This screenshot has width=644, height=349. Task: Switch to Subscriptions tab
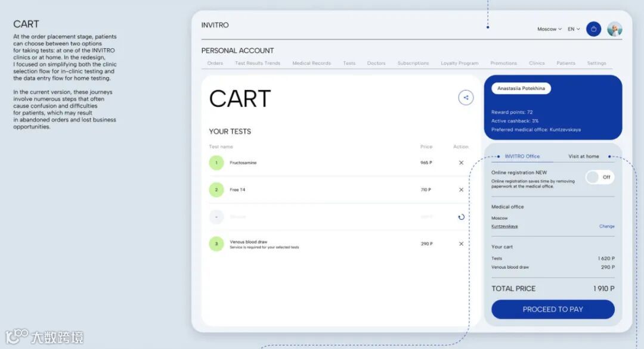(413, 63)
